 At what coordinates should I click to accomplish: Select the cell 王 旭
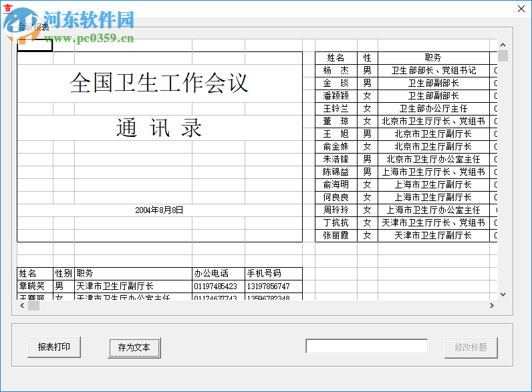click(336, 134)
